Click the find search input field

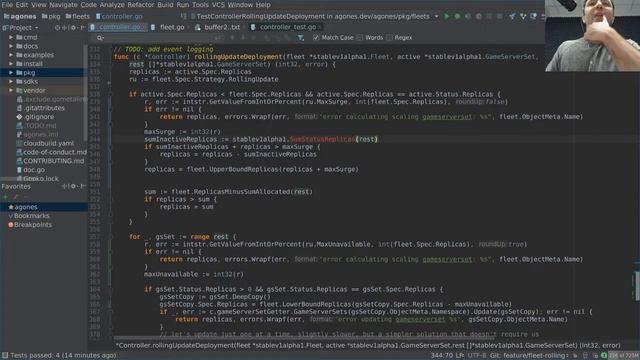pos(159,38)
